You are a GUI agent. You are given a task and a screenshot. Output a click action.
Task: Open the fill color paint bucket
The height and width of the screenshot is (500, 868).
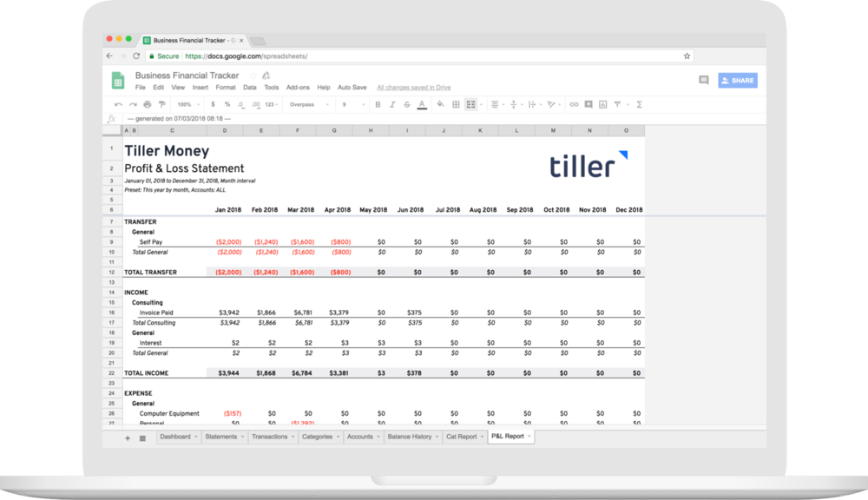[440, 104]
